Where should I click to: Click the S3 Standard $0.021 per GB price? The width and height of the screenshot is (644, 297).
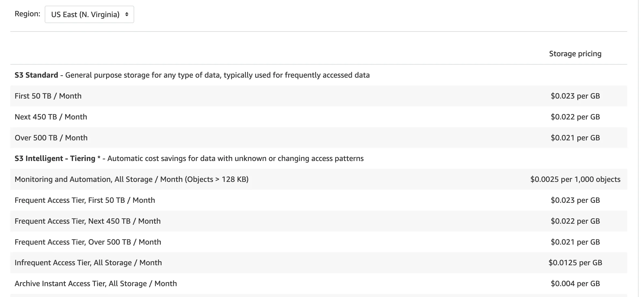[x=575, y=138]
